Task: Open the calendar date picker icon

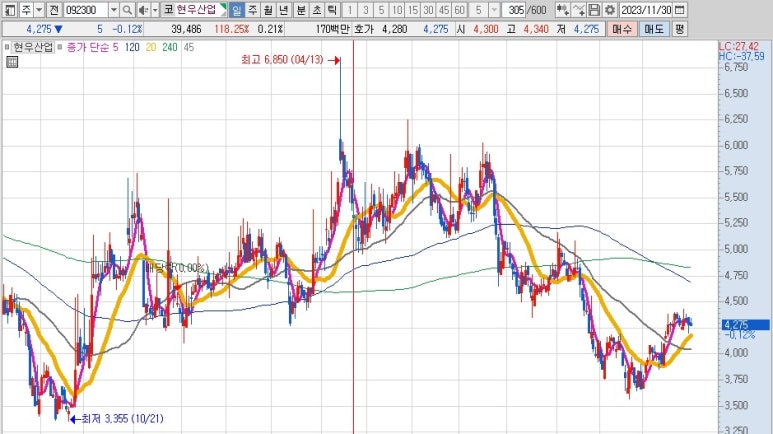Action: pos(679,9)
